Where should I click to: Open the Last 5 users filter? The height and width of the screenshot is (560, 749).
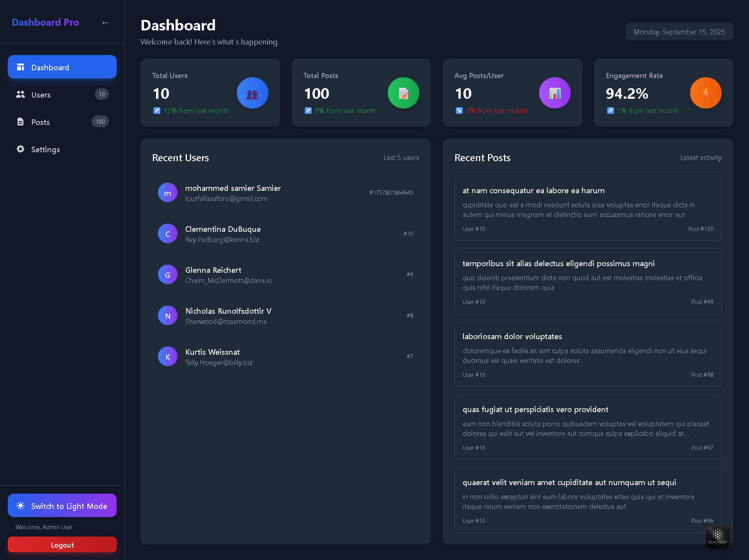click(401, 158)
